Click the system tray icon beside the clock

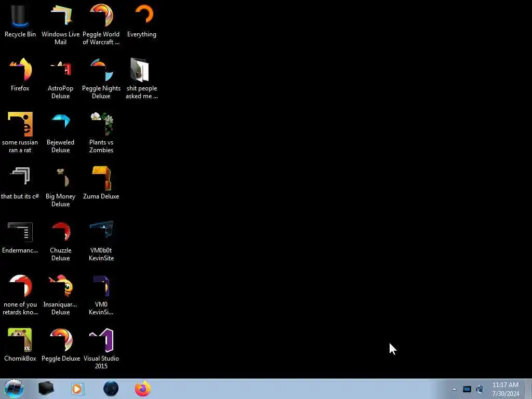[x=480, y=389]
